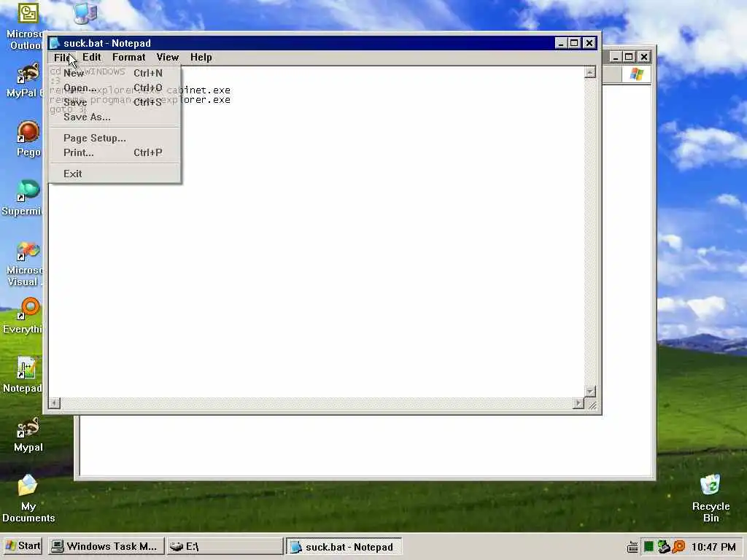Screen dimensions: 747x560
Task: Minimize the background window behind Notepad
Action: click(616, 57)
